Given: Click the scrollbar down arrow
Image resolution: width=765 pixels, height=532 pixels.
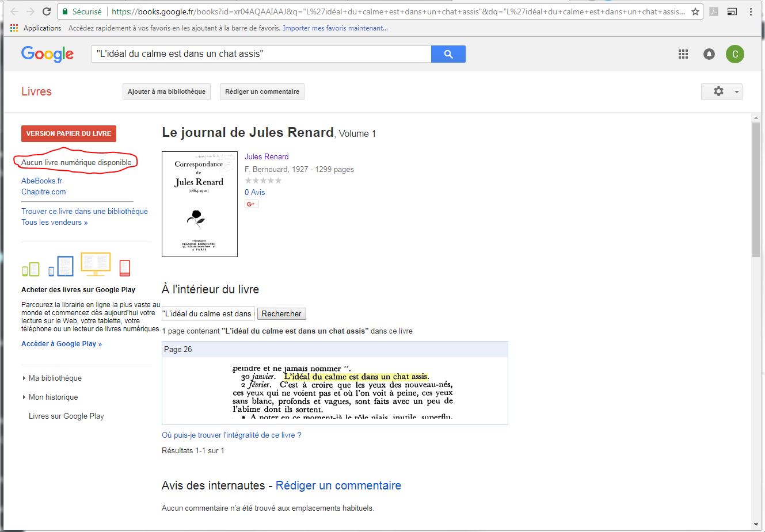Looking at the screenshot, I should tap(756, 525).
